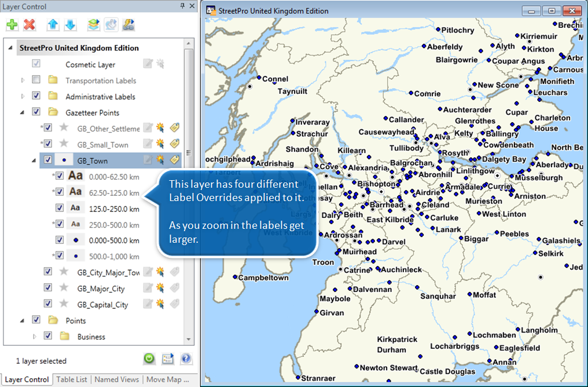Toggle automatic labels tag on GB_Small_Town row
The width and height of the screenshot is (588, 387).
174,144
